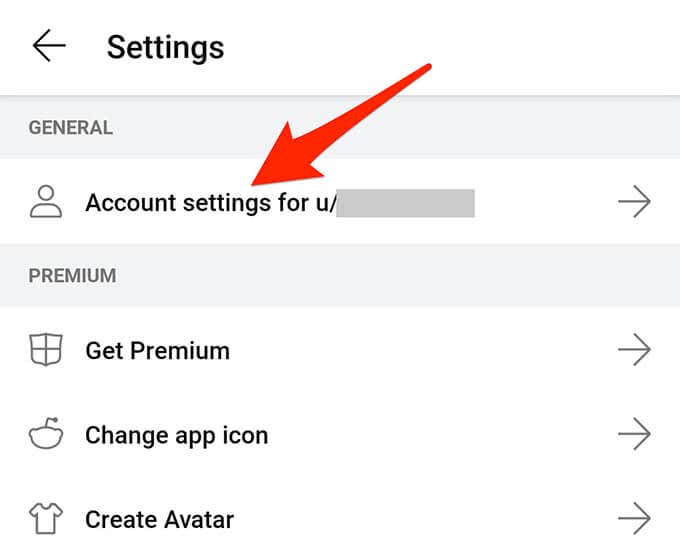Select the Get Premium label
Image resolution: width=680 pixels, height=557 pixels.
pyautogui.click(x=157, y=351)
